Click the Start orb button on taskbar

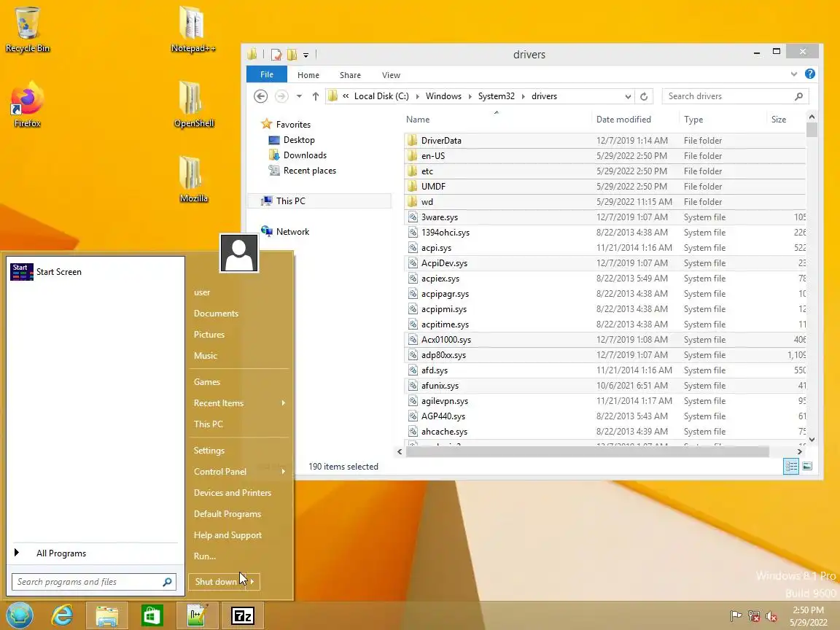tap(20, 615)
